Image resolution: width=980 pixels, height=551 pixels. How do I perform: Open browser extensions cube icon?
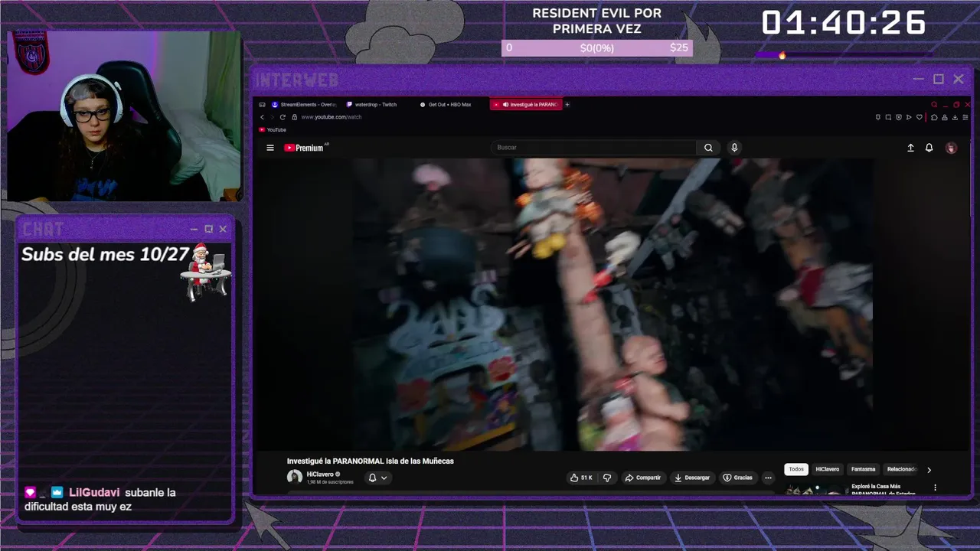(934, 117)
